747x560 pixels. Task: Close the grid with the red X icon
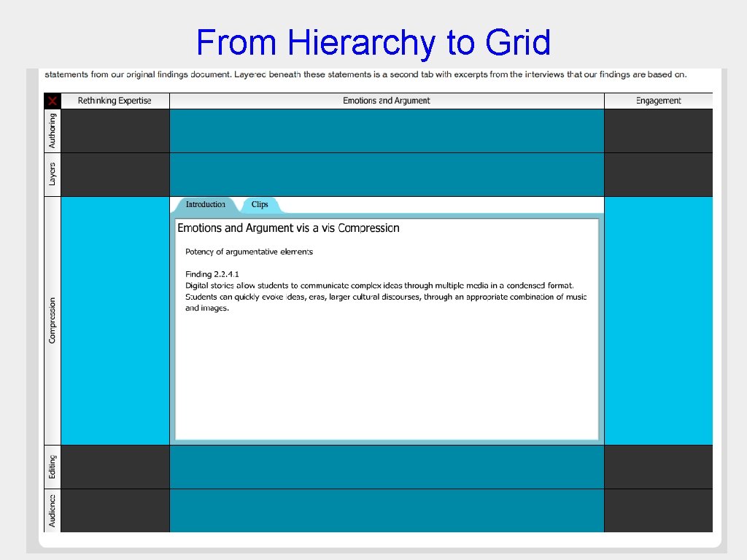(x=52, y=101)
